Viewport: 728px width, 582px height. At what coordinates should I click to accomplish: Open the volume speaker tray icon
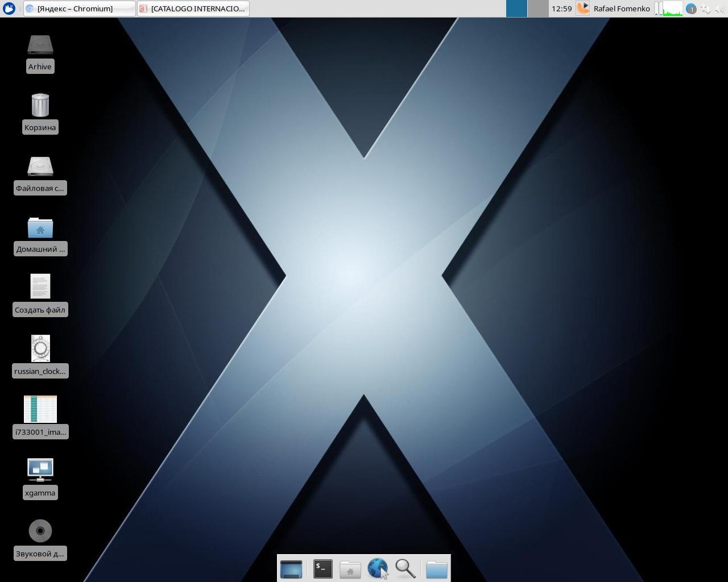pos(720,9)
